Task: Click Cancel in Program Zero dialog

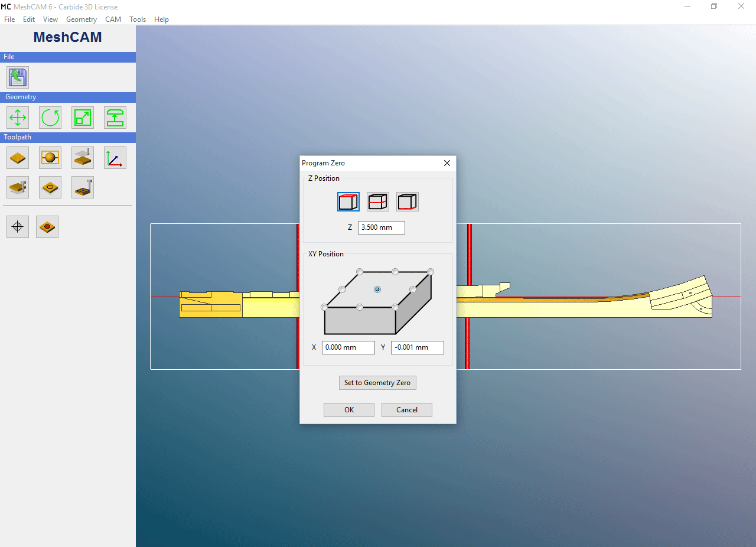Action: (407, 410)
